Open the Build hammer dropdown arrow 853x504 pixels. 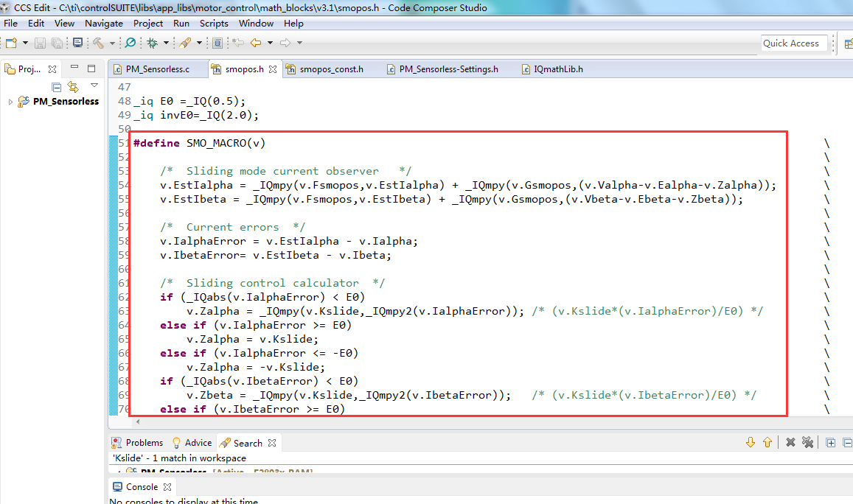(x=111, y=43)
